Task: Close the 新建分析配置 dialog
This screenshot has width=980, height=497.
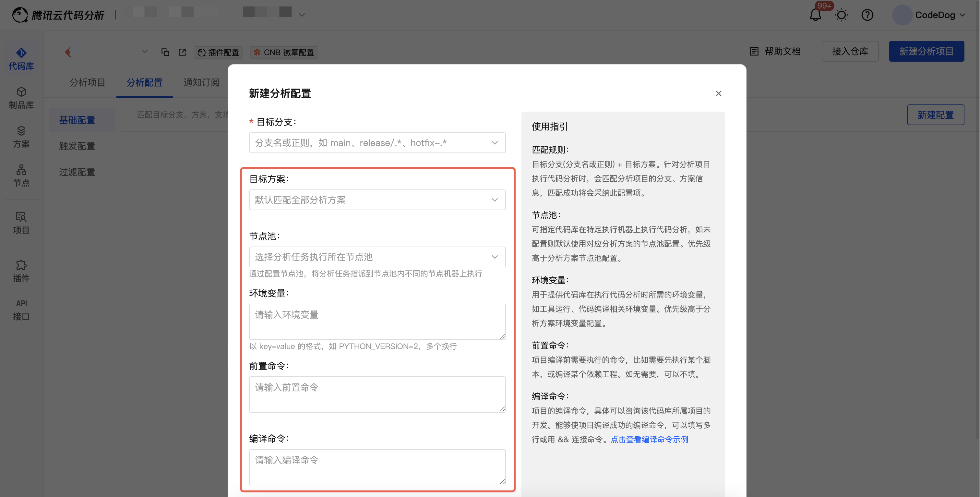Action: pyautogui.click(x=718, y=93)
